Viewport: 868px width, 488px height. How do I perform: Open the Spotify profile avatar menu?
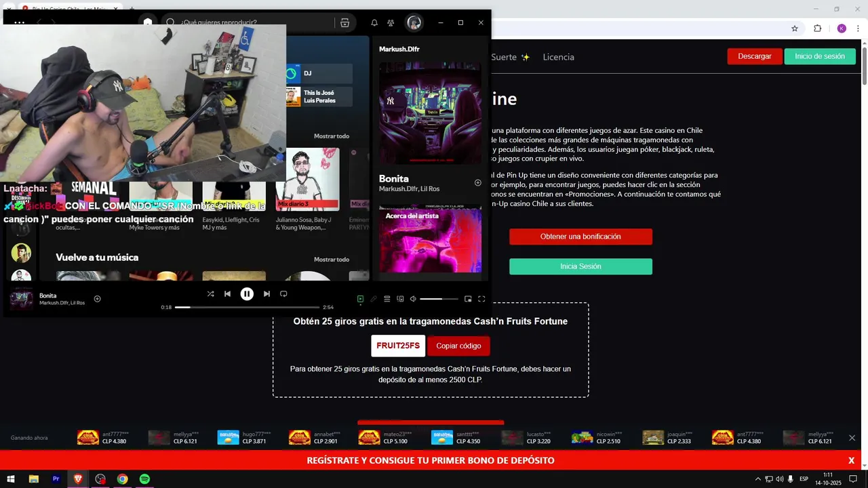(414, 22)
